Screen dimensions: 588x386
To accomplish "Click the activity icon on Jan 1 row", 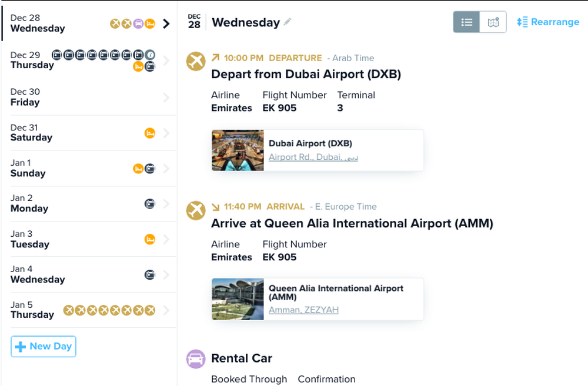I will coord(150,169).
